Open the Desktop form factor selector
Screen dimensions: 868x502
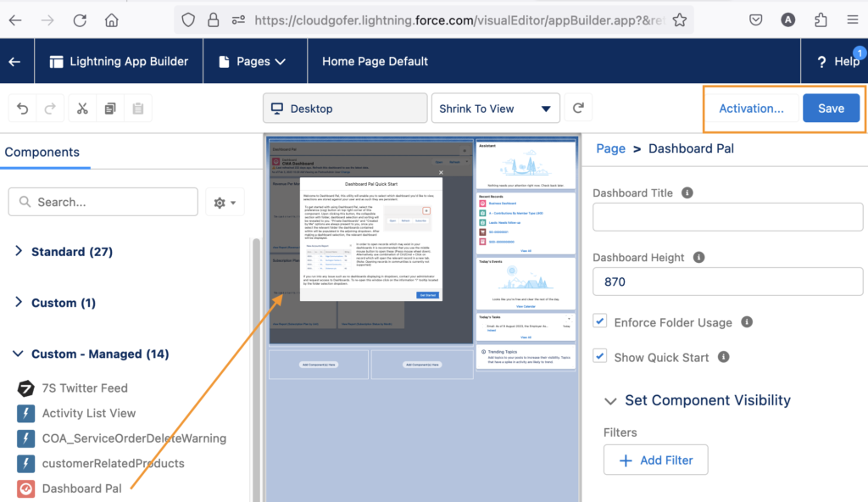tap(345, 109)
